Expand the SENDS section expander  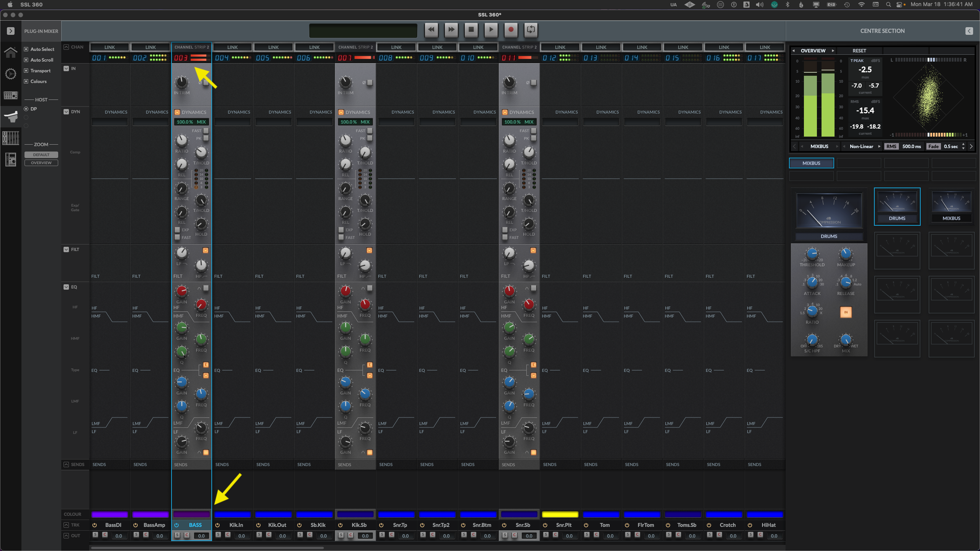(66, 465)
